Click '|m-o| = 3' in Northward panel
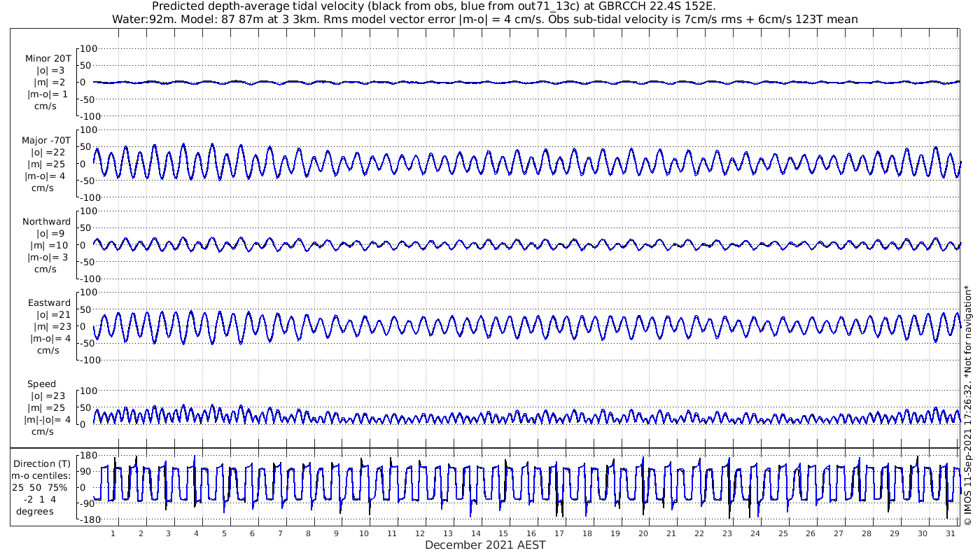 pos(48,258)
